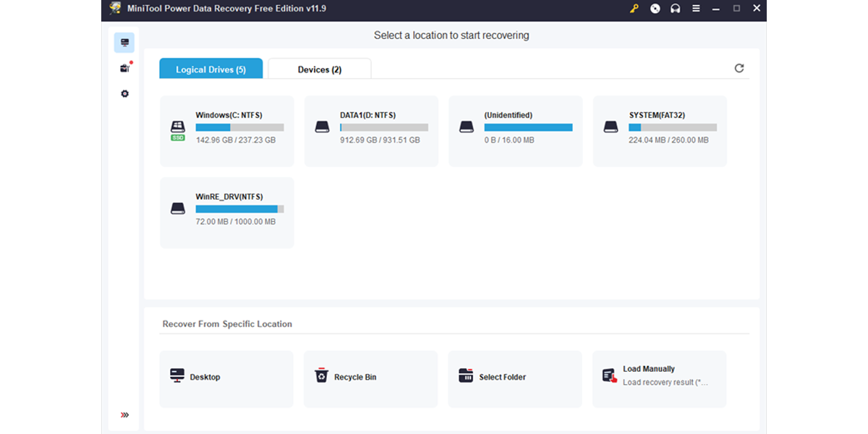Open Settings via the gear icon

(124, 93)
